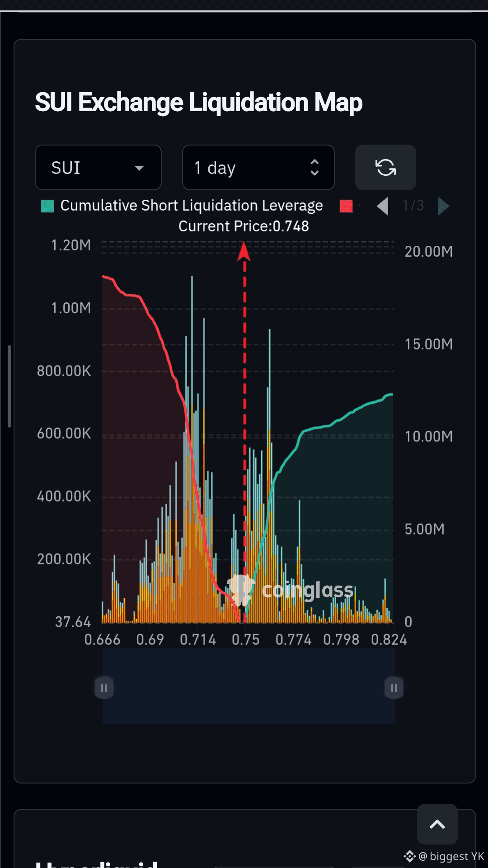The width and height of the screenshot is (488, 868).
Task: Click the 400.00K left axis label
Action: 64,497
